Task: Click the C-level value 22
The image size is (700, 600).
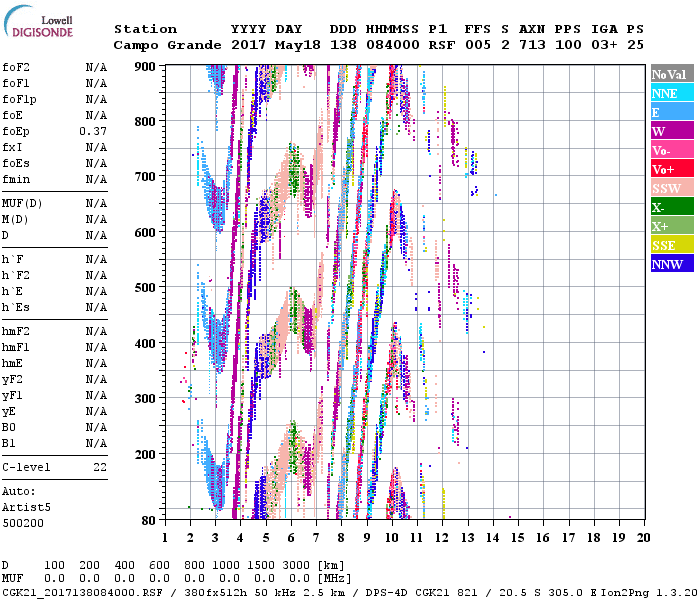Action: pyautogui.click(x=100, y=467)
